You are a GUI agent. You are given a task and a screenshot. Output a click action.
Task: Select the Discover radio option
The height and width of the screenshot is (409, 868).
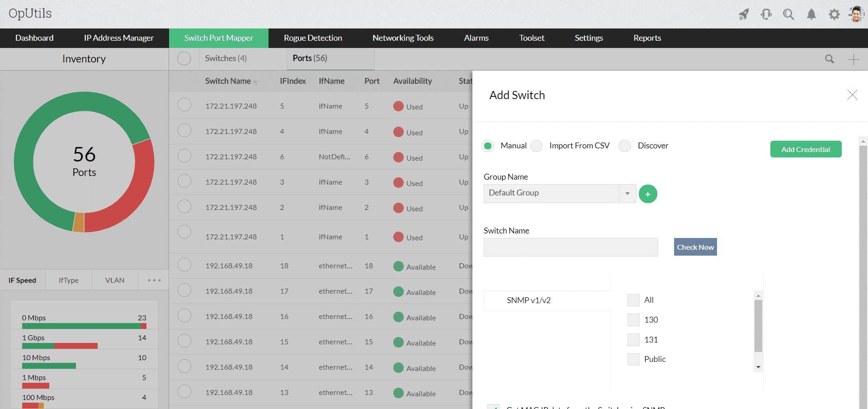(625, 146)
